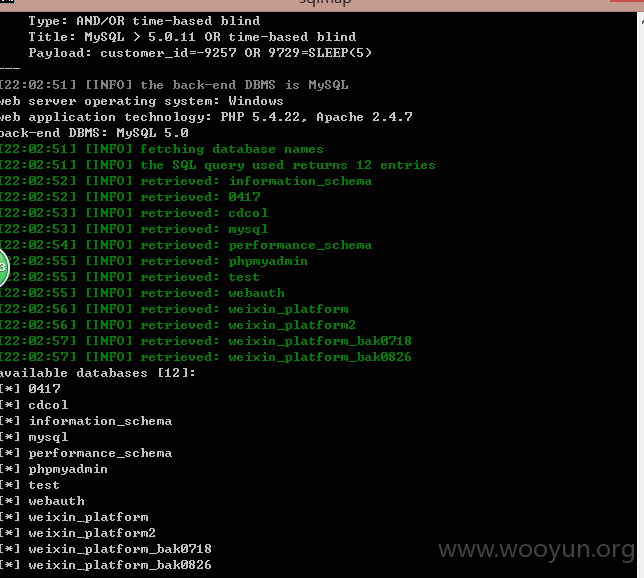Viewport: 644px width, 578px height.
Task: Select 'web server operating system: Windows' line
Action: click(142, 101)
